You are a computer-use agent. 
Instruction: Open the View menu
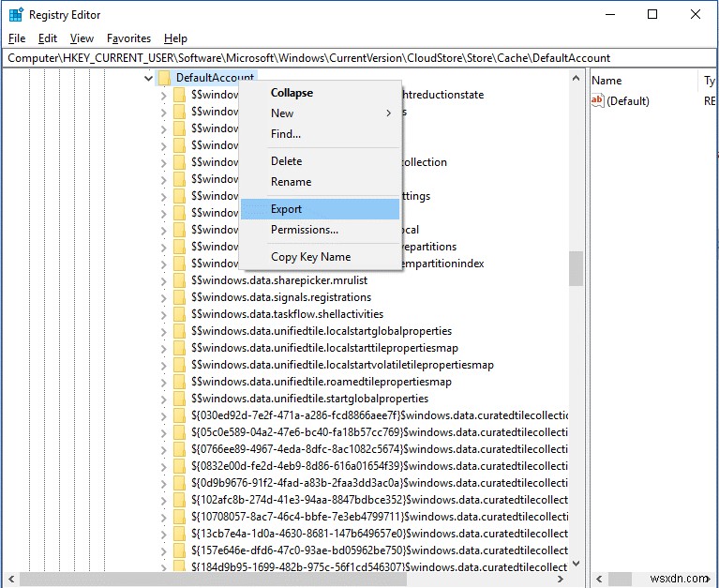point(82,38)
